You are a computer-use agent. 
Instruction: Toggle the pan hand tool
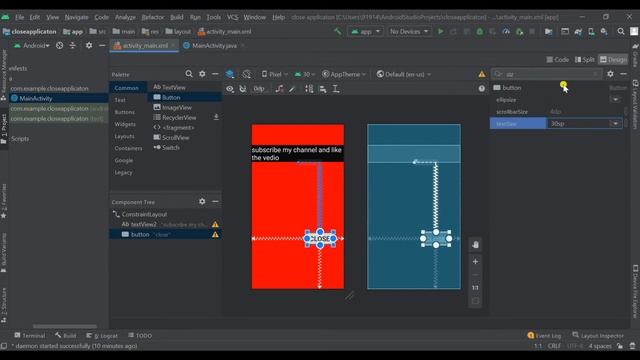point(476,244)
